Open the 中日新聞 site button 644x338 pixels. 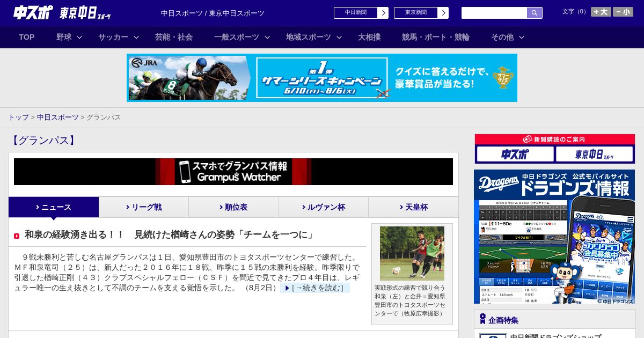click(x=355, y=13)
